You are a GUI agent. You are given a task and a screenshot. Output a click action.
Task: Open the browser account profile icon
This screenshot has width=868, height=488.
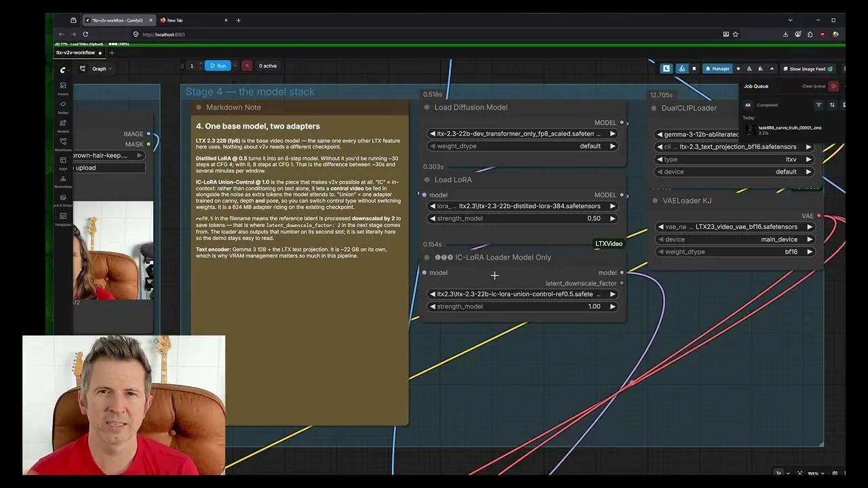[x=797, y=34]
